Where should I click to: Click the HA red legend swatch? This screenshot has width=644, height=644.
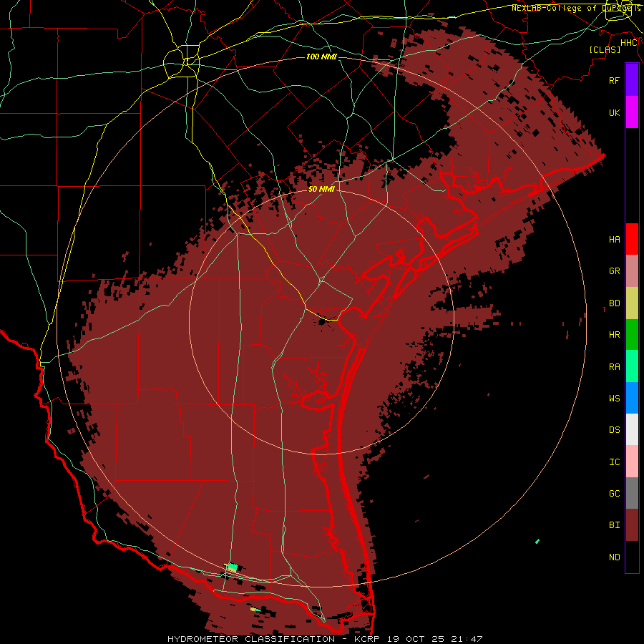pyautogui.click(x=632, y=239)
